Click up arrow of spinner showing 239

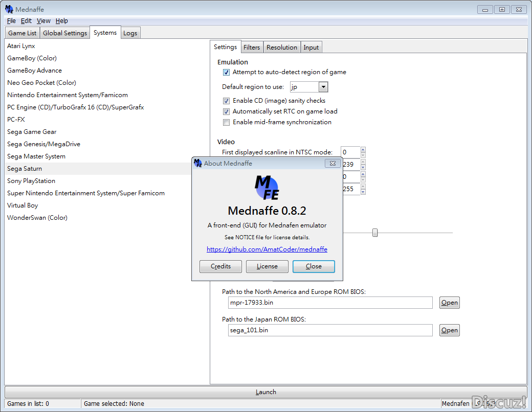(363, 162)
